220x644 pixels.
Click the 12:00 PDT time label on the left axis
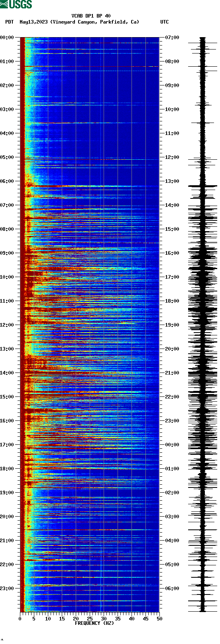[x=7, y=325]
